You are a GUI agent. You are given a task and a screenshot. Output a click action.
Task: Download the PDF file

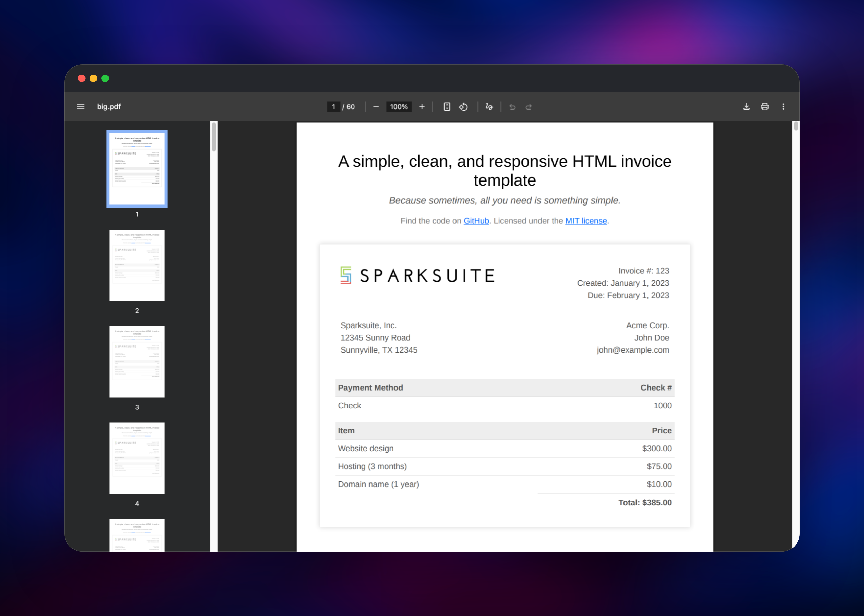click(746, 107)
